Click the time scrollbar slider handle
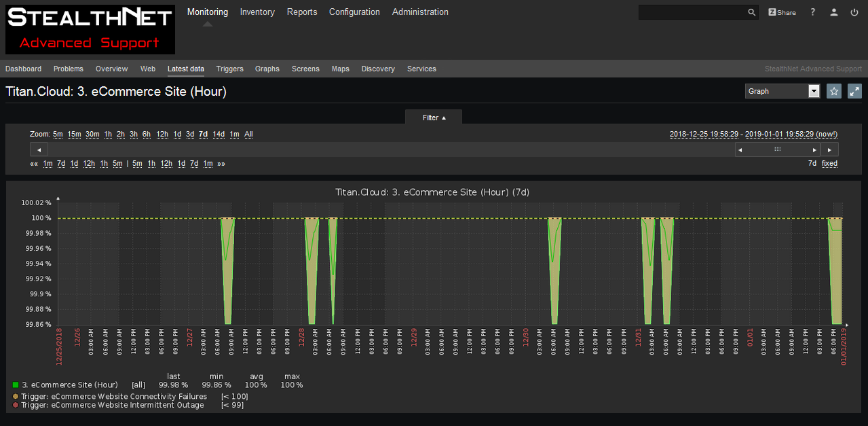This screenshot has width=868, height=426. point(778,149)
